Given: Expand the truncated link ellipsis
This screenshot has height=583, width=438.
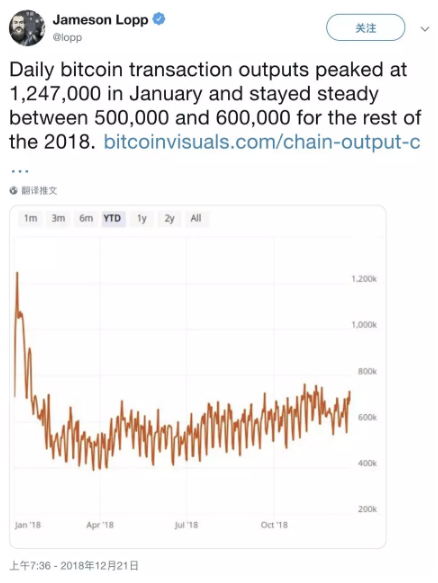Looking at the screenshot, I should 20,171.
